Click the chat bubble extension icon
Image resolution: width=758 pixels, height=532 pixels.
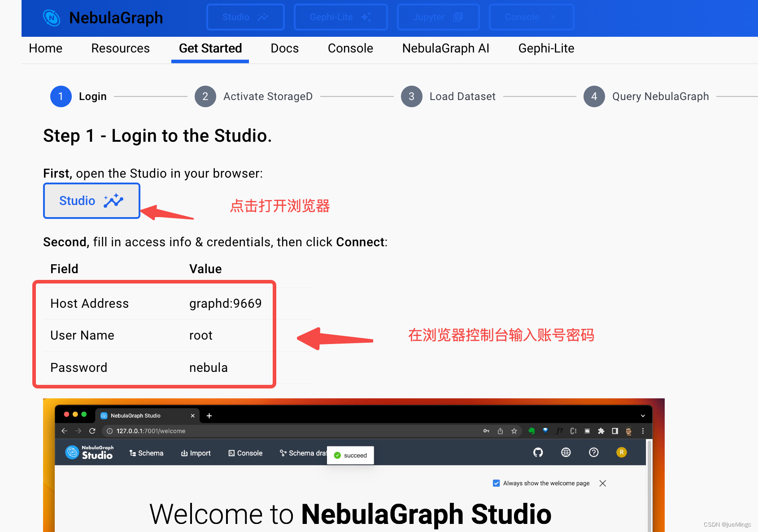pos(587,431)
